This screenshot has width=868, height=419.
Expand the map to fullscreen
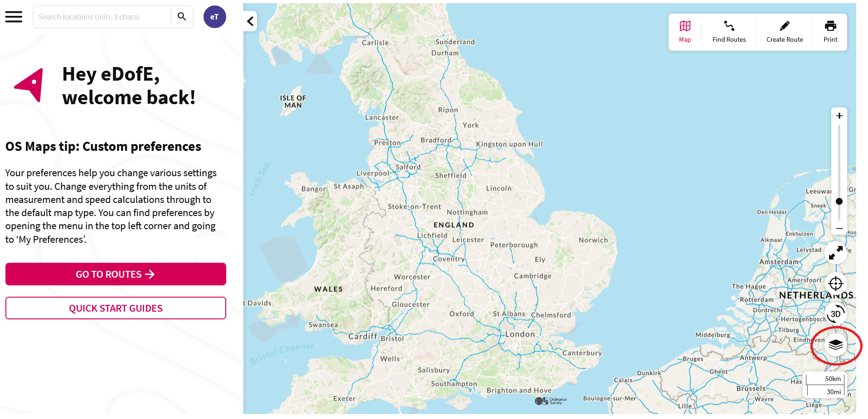point(836,253)
